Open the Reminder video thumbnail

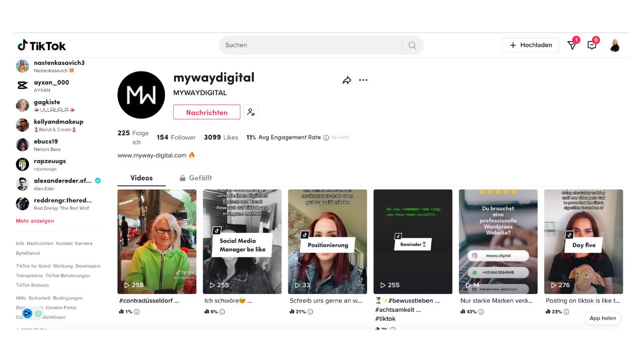(x=413, y=242)
